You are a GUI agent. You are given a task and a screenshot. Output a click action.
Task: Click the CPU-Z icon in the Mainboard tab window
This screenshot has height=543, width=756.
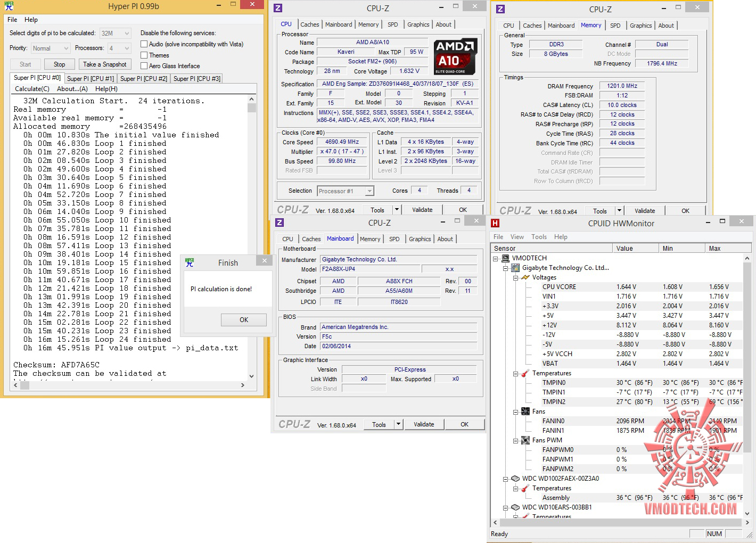[280, 223]
